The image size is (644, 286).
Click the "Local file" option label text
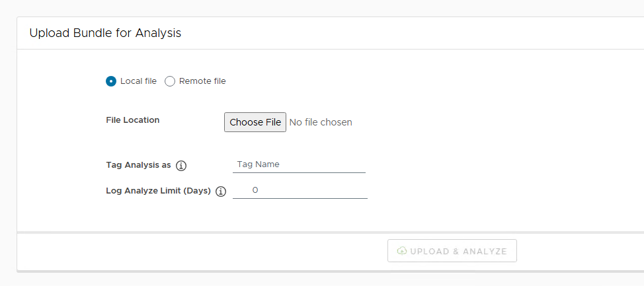(x=138, y=81)
